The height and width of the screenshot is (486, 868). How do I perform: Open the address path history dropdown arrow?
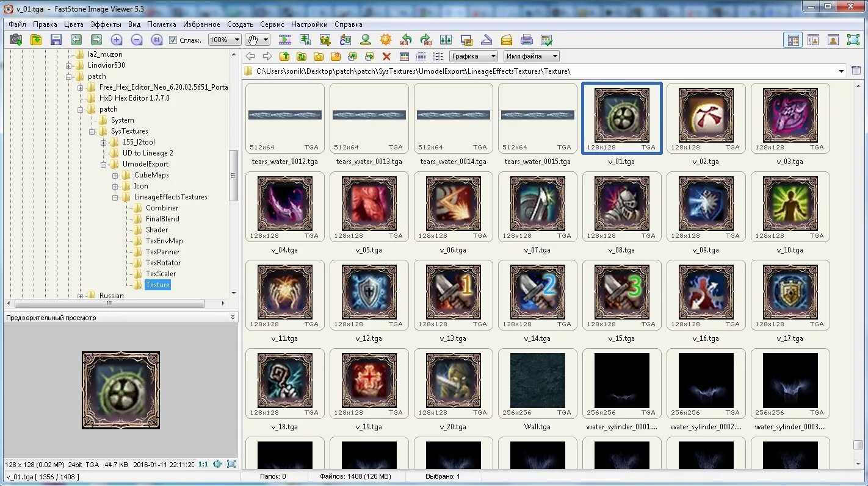[x=842, y=71]
